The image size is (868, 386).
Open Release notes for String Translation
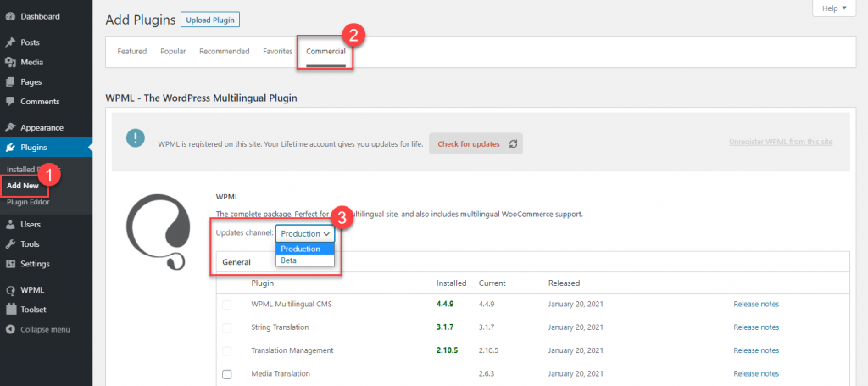[756, 327]
